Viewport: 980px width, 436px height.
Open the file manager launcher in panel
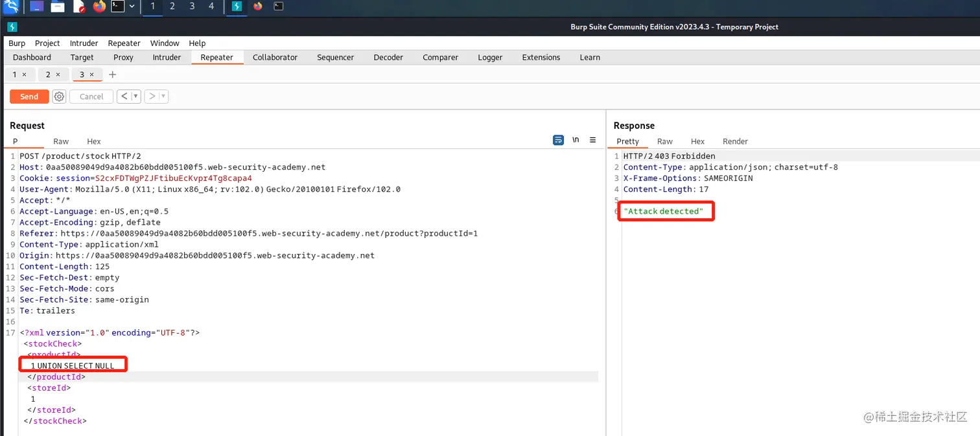[x=58, y=6]
